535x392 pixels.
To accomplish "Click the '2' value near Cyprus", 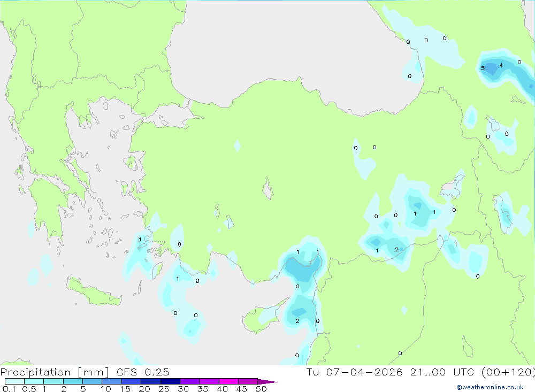I will click(x=297, y=321).
